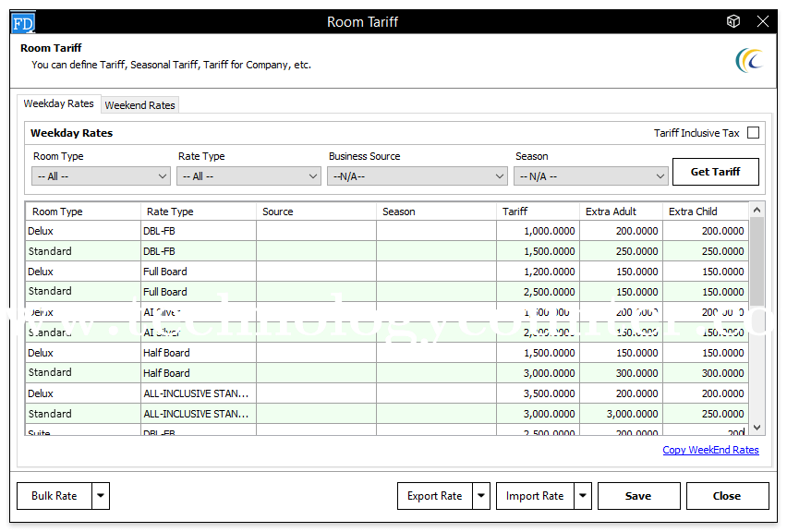Click ALL-INCLUSIVE STAN... in the Standard row

(x=199, y=414)
